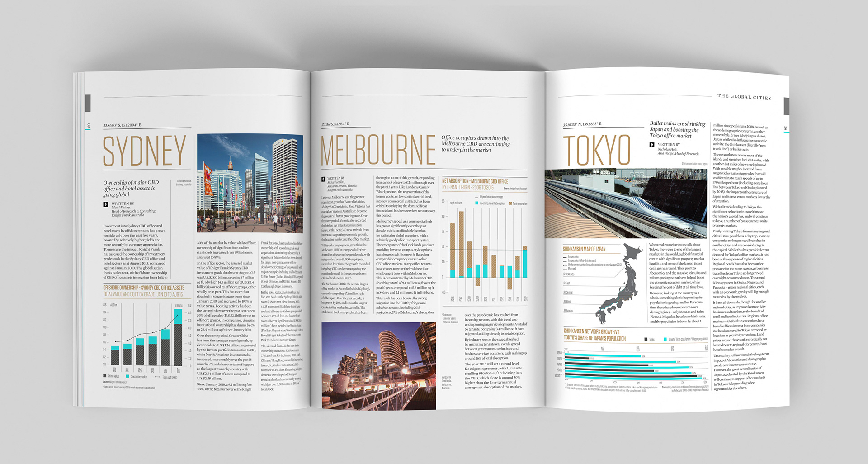Click 'NET ABSORPTION - MELBOURNE CBD OFFICE' title
This screenshot has width=868, height=464.
point(475,181)
